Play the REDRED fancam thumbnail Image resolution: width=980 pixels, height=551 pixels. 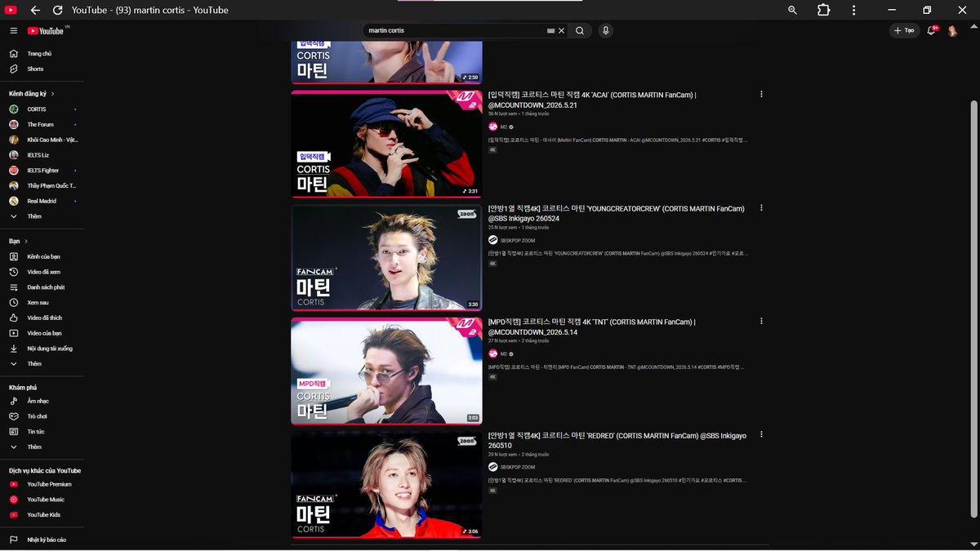tap(386, 485)
